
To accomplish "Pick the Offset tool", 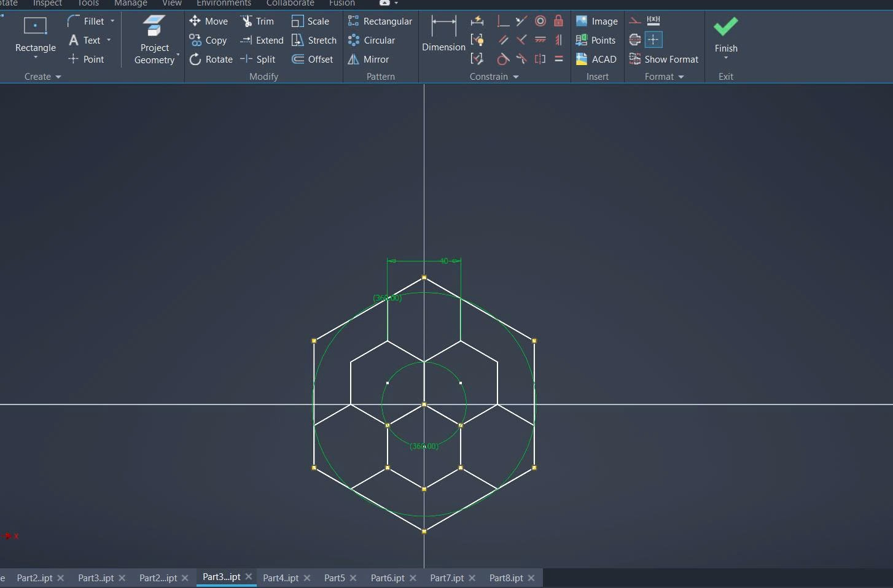I will [313, 60].
